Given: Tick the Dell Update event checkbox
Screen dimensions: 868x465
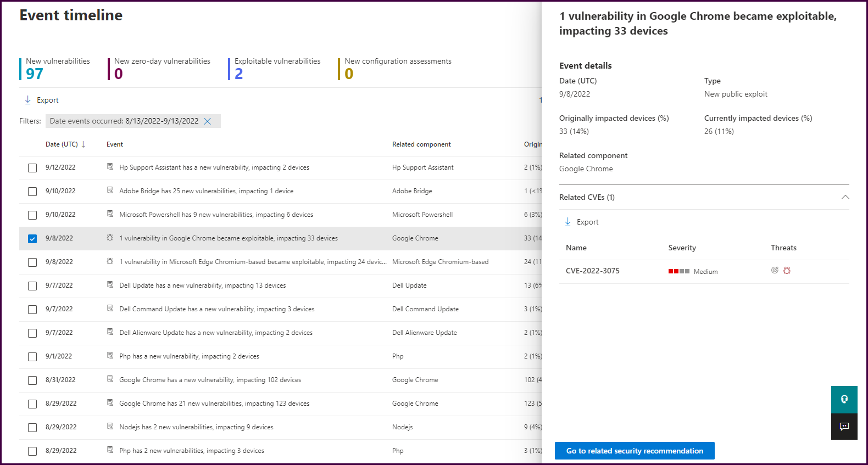Looking at the screenshot, I should (x=32, y=286).
